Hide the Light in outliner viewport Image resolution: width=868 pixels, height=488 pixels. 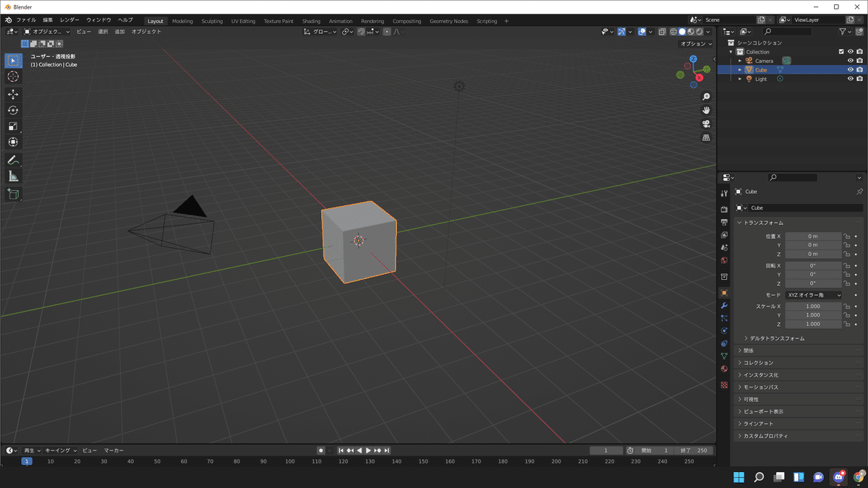tap(851, 79)
